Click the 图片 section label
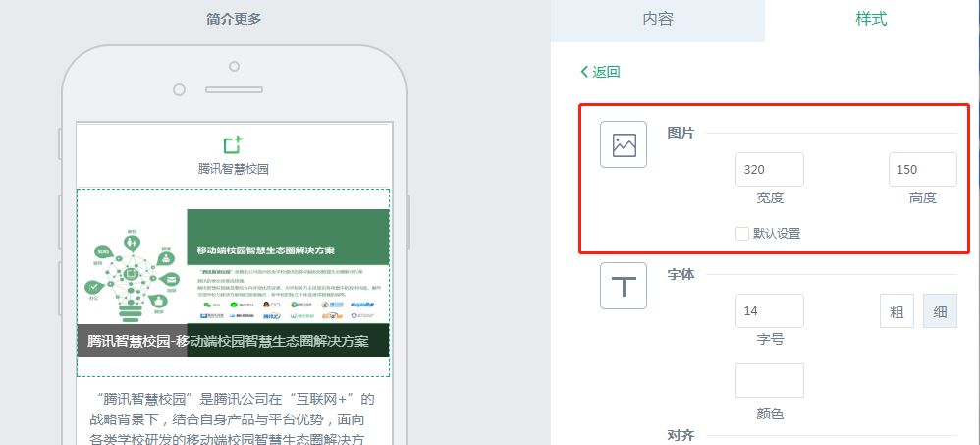Viewport: 980px width, 445px height. pos(681,133)
